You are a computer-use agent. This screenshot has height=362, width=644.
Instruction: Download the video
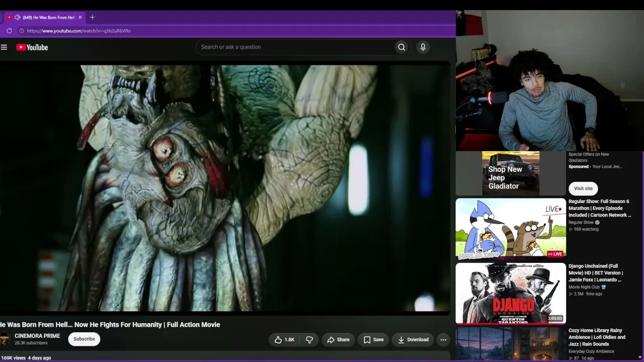413,340
